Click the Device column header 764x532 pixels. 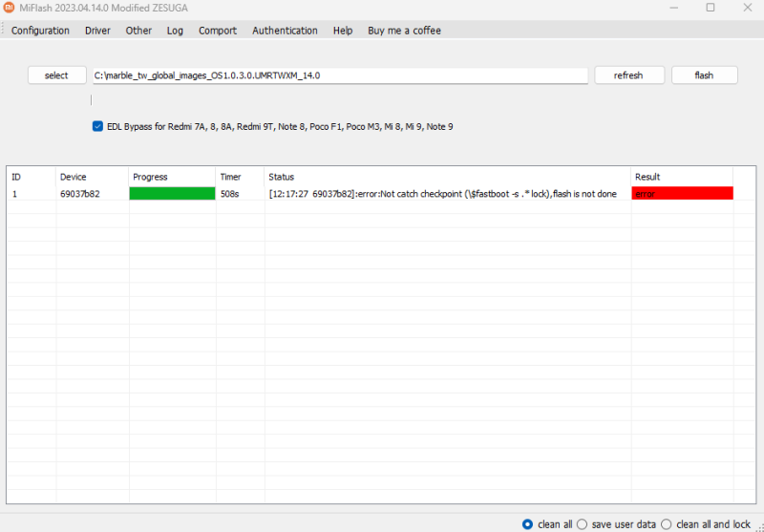pos(92,177)
